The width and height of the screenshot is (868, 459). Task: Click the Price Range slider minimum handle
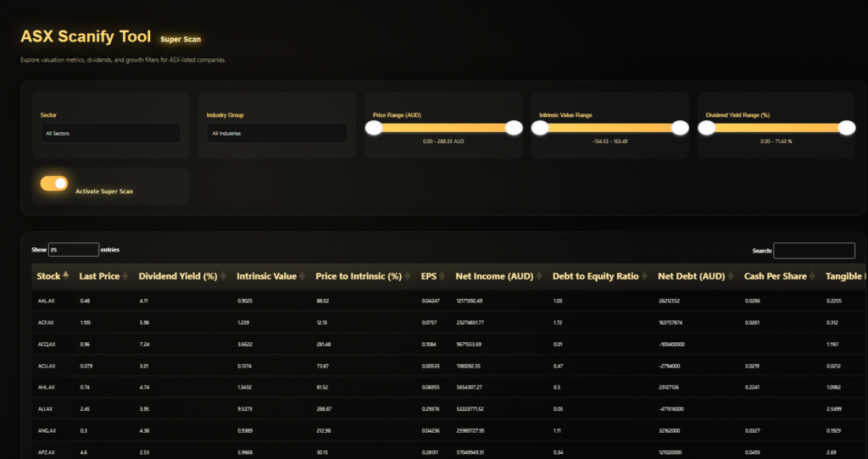374,128
